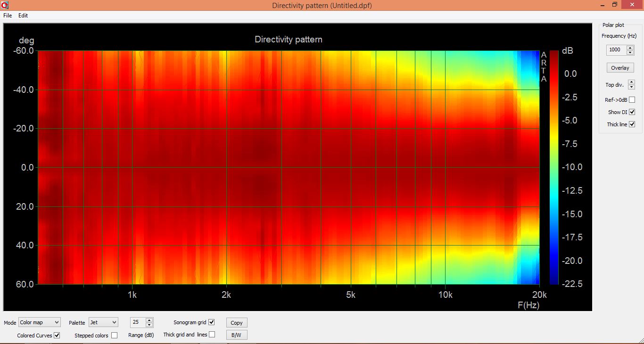Open the Palette dropdown showing Jet

point(103,322)
